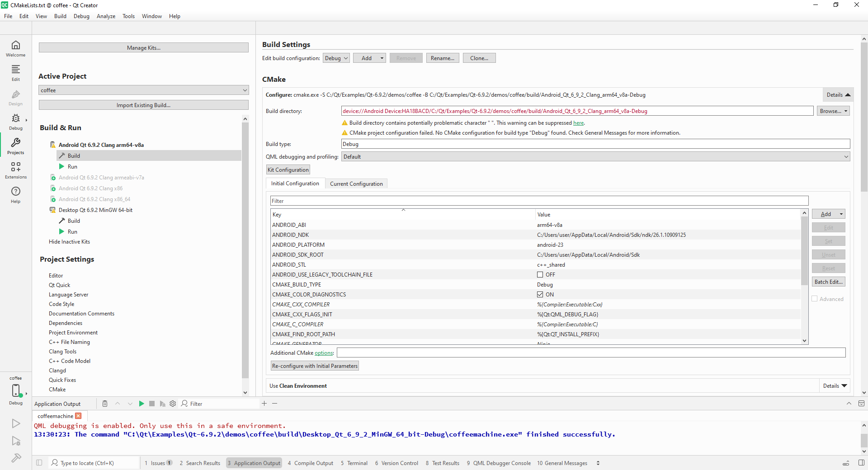Click the configuration Filter field above Key column

[539, 201]
